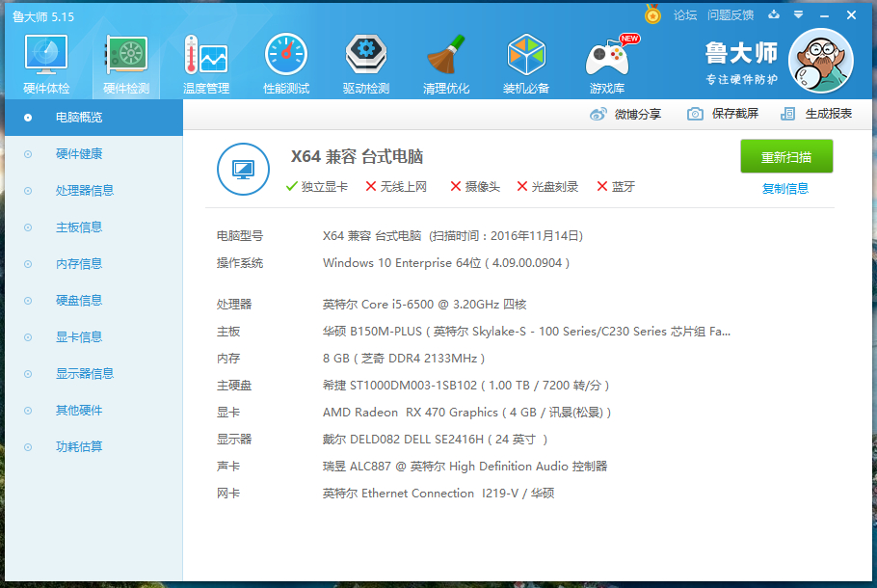This screenshot has height=588, width=877.
Task: Open 问题反馈 feedback link
Action: tap(731, 15)
